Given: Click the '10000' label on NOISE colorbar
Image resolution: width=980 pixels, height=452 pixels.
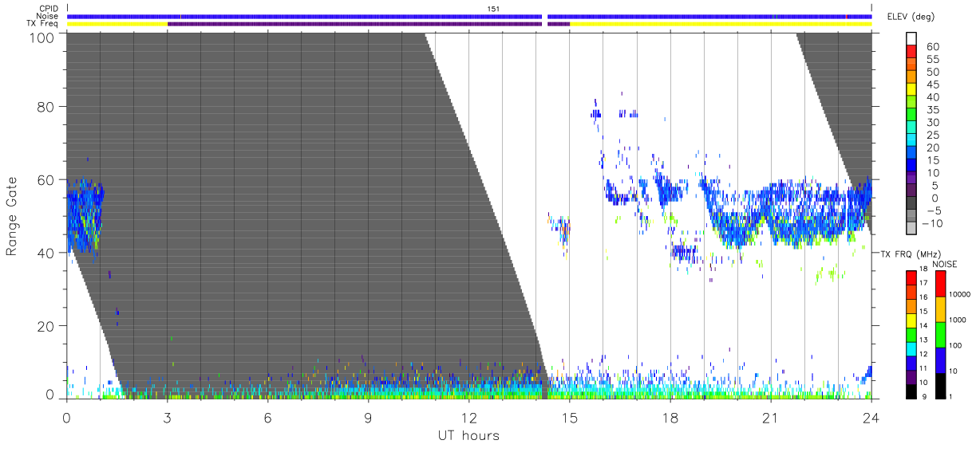Looking at the screenshot, I should 960,296.
